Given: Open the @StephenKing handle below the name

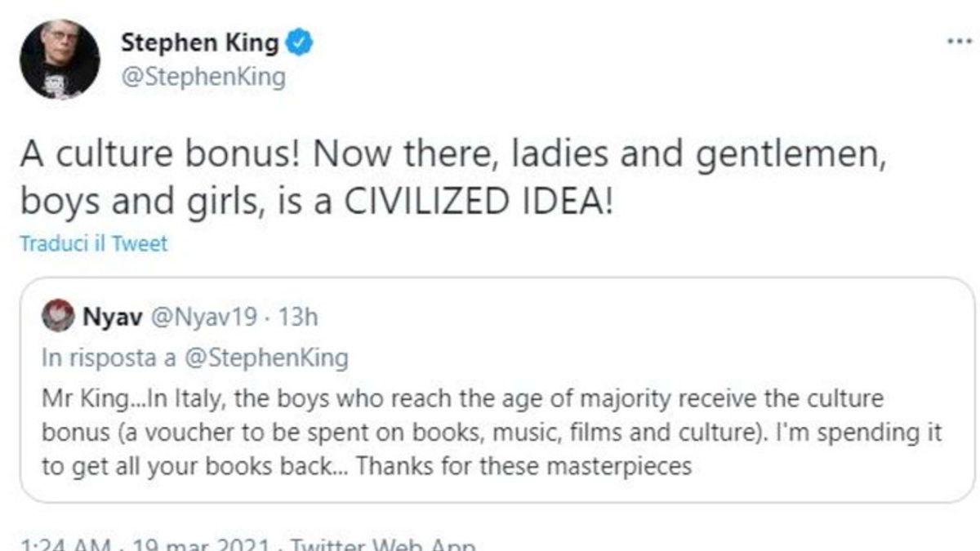Looking at the screenshot, I should [203, 78].
